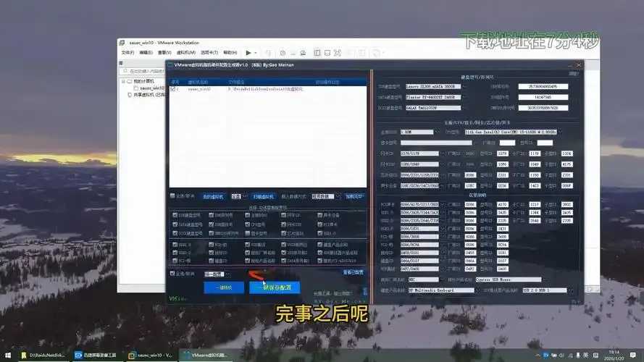
Task: Switch to saser_win10 VMware taskbar item
Action: pyautogui.click(x=151, y=355)
